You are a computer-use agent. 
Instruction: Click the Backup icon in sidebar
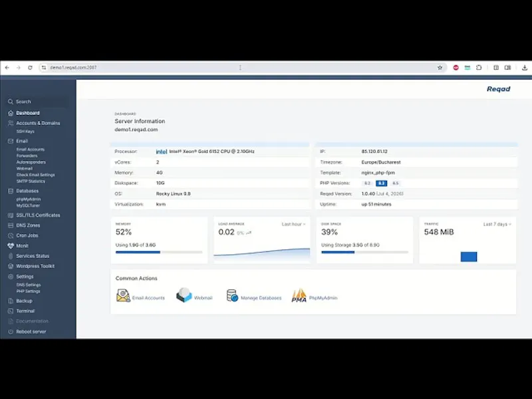11,301
